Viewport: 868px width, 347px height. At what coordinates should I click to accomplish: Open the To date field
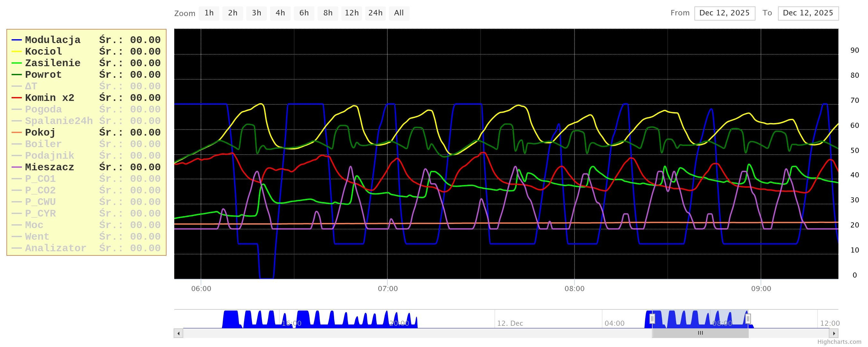point(808,13)
